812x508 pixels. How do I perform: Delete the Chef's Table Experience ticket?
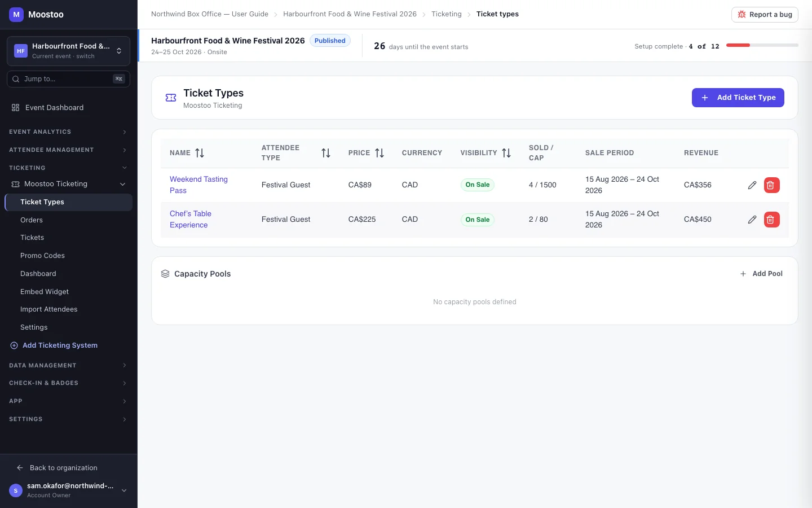point(771,220)
